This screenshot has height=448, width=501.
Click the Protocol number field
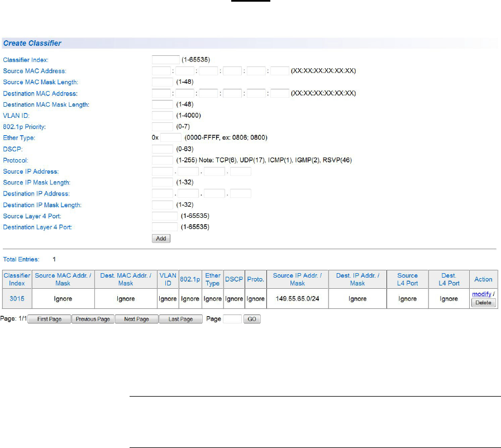coord(163,160)
